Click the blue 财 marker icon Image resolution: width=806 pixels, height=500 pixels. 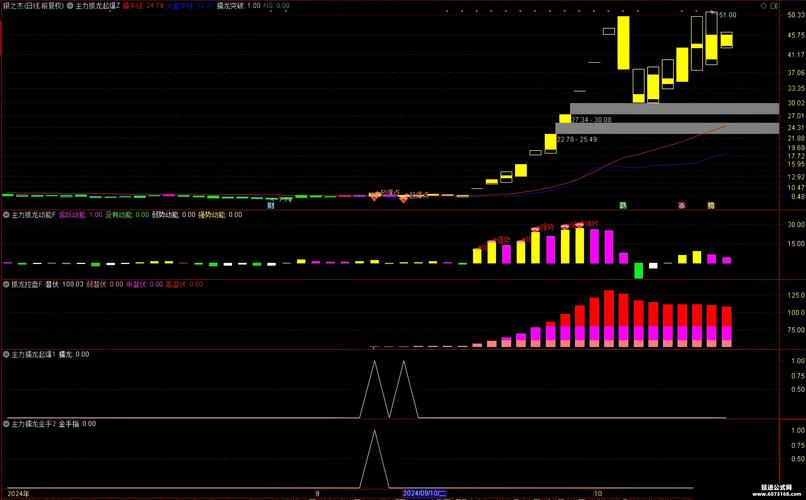pyautogui.click(x=271, y=206)
